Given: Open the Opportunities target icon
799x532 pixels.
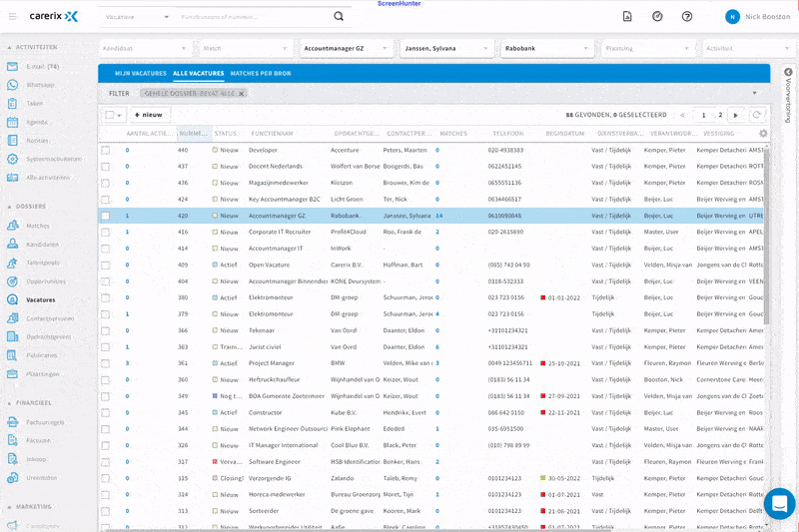Looking at the screenshot, I should [12, 281].
